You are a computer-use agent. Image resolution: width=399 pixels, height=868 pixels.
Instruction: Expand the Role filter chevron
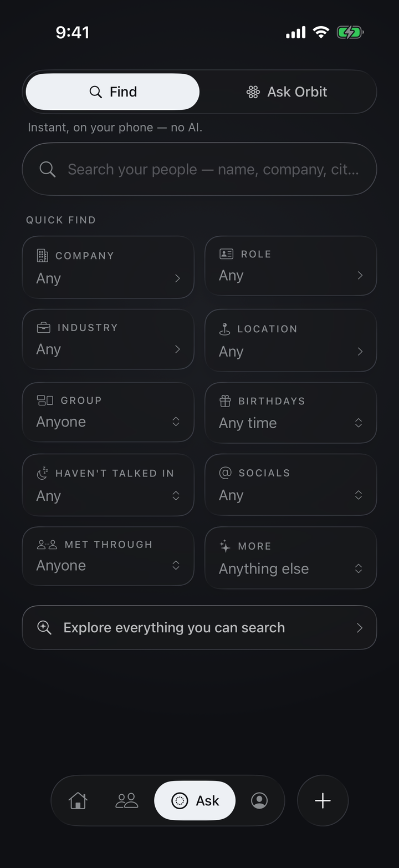tap(360, 275)
